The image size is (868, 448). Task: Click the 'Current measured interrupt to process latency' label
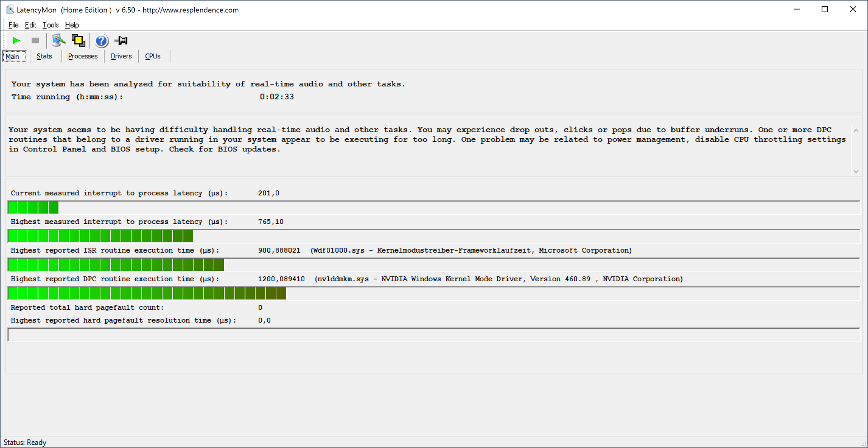point(119,193)
